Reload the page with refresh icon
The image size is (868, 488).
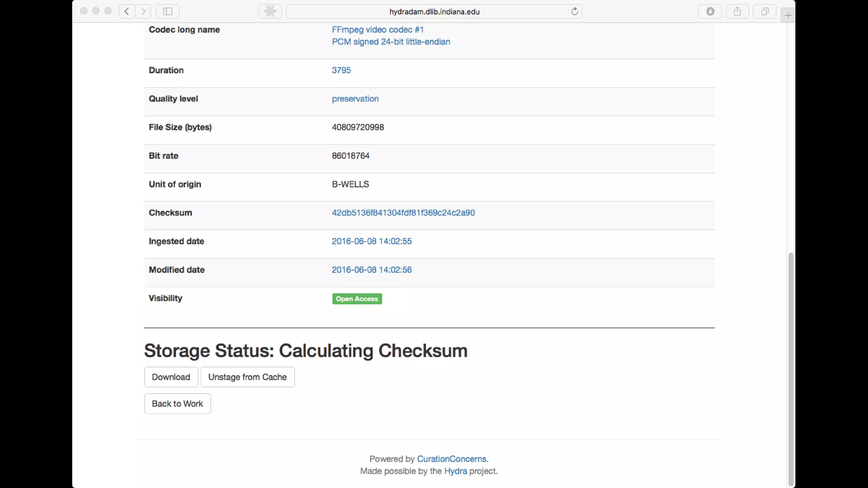pos(574,11)
